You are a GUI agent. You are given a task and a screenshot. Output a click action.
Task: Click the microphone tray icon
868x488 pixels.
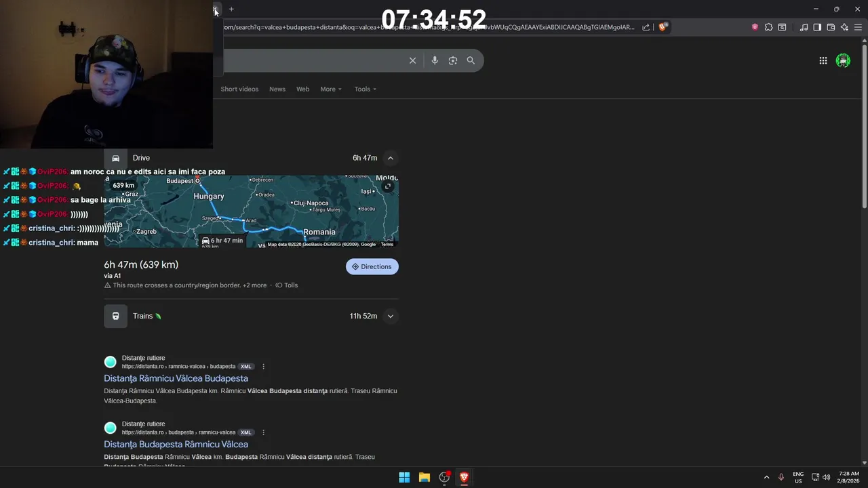point(781,477)
